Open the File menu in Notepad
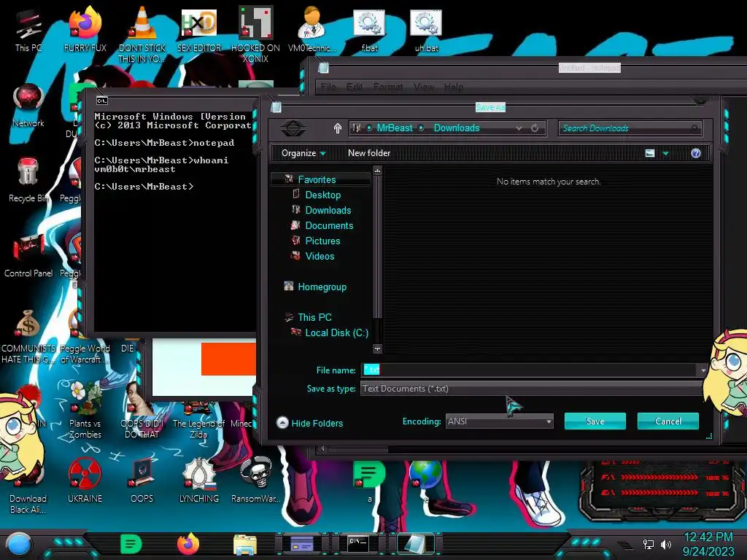Viewport: 747px width, 560px height. click(329, 87)
